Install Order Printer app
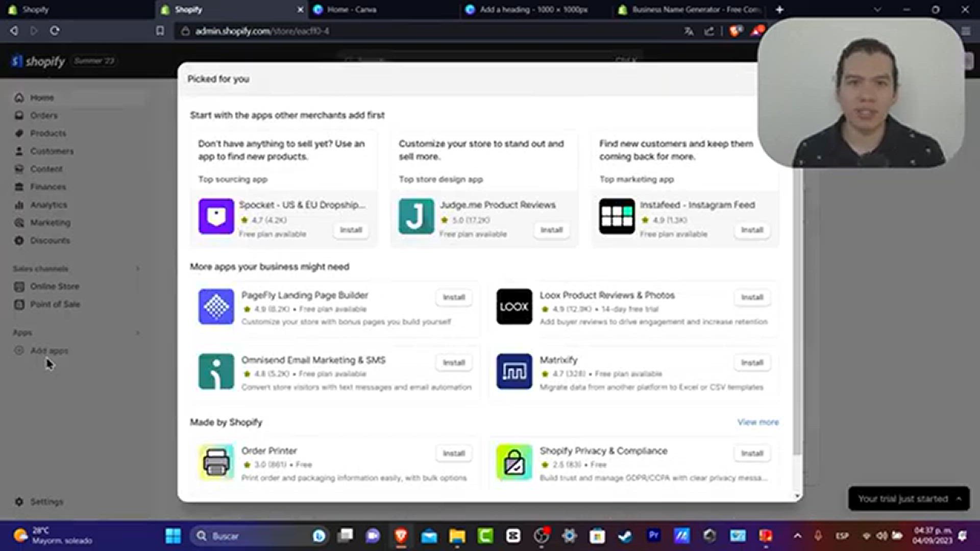The image size is (980, 551). pyautogui.click(x=454, y=454)
